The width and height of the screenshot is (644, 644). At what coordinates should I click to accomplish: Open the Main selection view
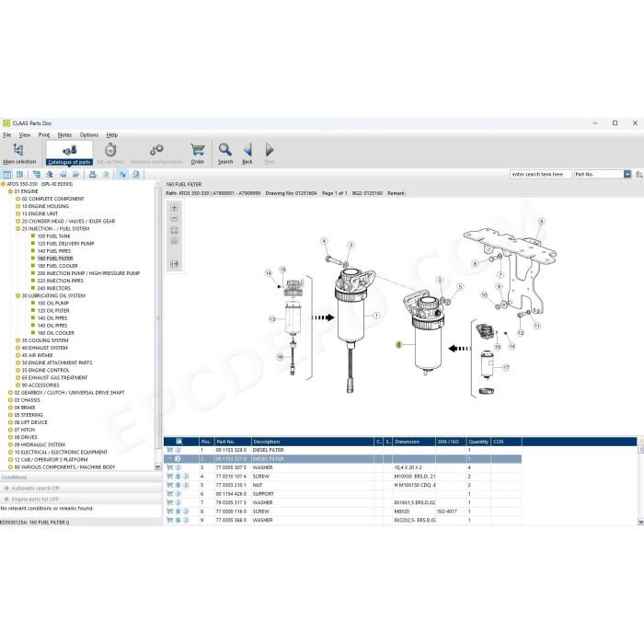19,154
